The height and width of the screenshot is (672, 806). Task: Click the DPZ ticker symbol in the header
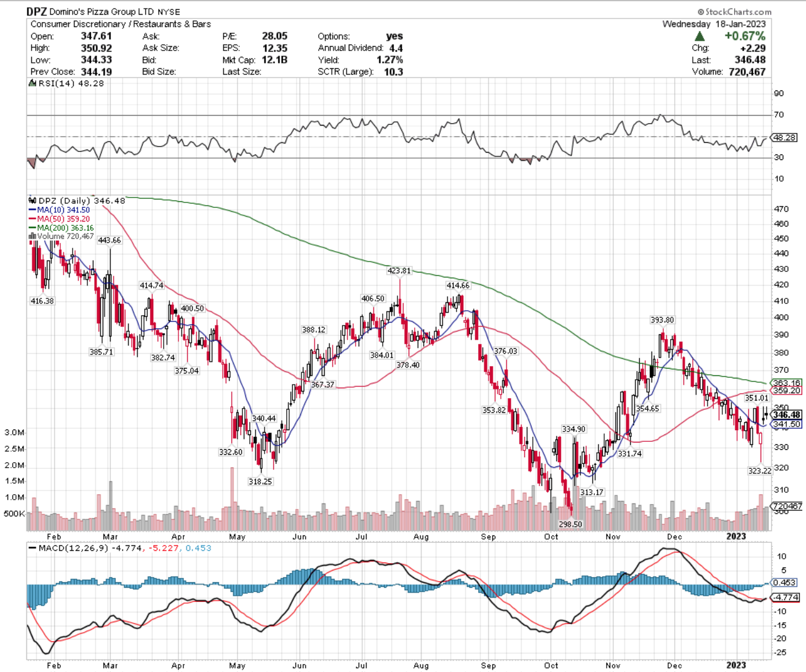click(38, 12)
